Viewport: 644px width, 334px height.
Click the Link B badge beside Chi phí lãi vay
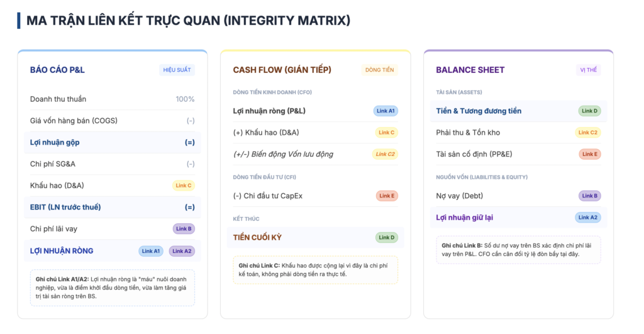click(184, 229)
